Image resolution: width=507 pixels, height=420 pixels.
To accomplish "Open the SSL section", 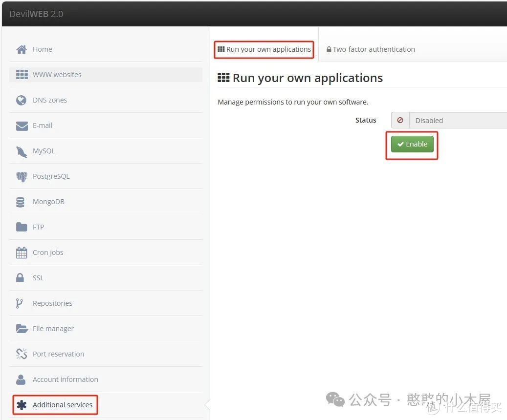I will [x=106, y=278].
